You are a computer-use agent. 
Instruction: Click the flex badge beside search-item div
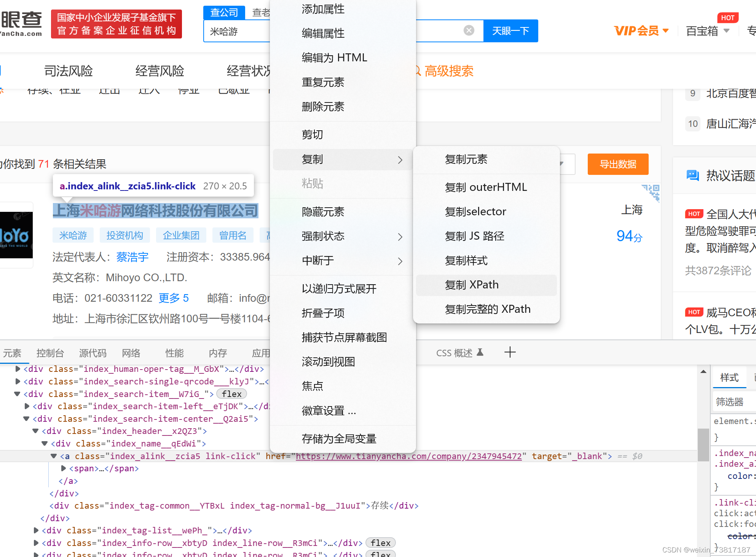click(231, 394)
